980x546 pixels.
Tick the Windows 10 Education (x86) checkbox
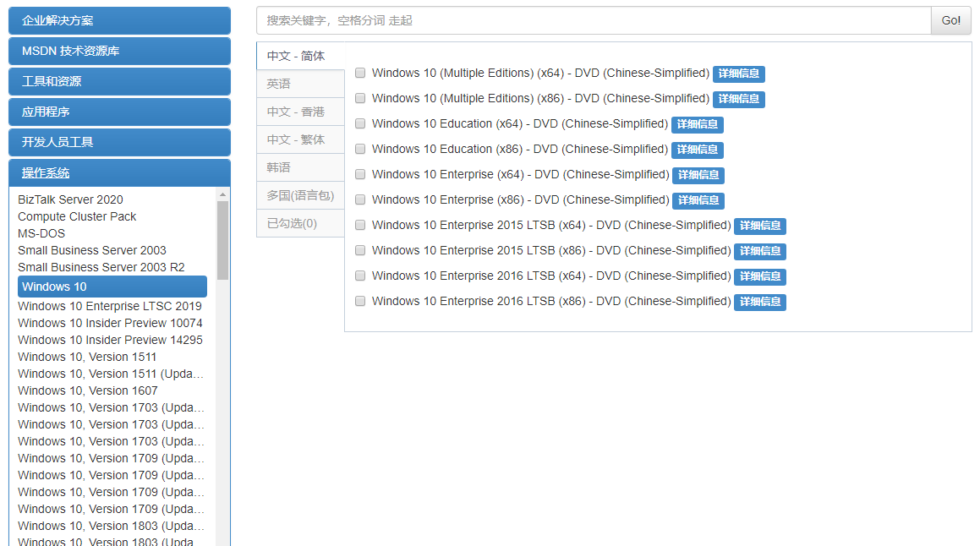[x=360, y=150]
